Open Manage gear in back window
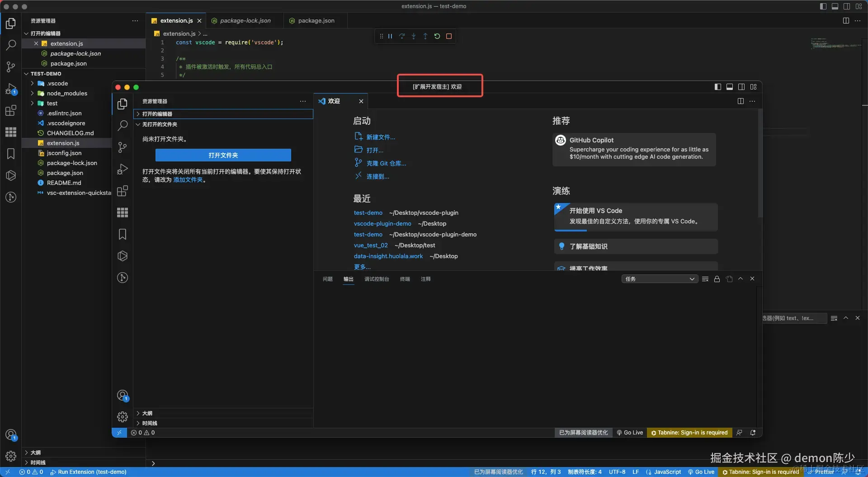 tap(11, 456)
